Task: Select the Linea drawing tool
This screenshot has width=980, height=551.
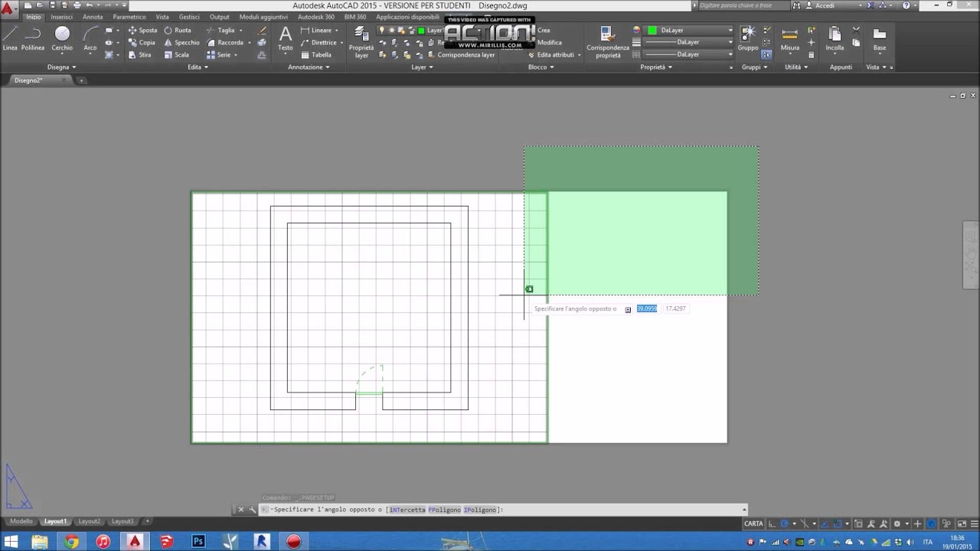Action: coord(10,38)
